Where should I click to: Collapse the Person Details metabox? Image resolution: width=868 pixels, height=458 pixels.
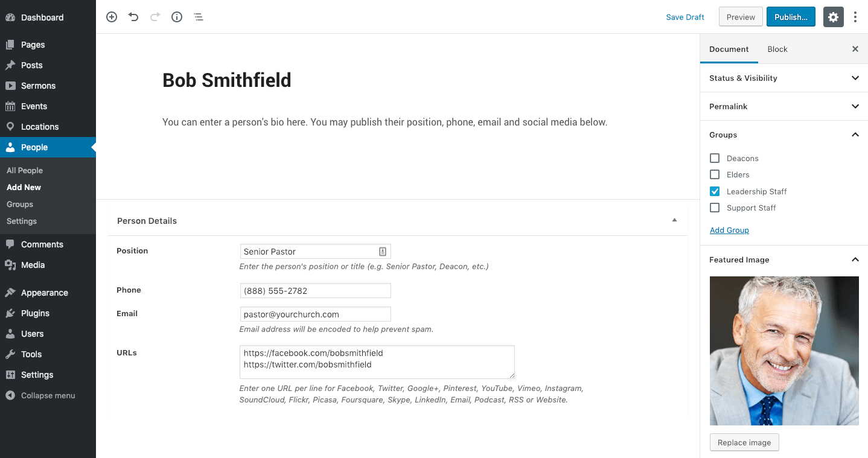(674, 220)
